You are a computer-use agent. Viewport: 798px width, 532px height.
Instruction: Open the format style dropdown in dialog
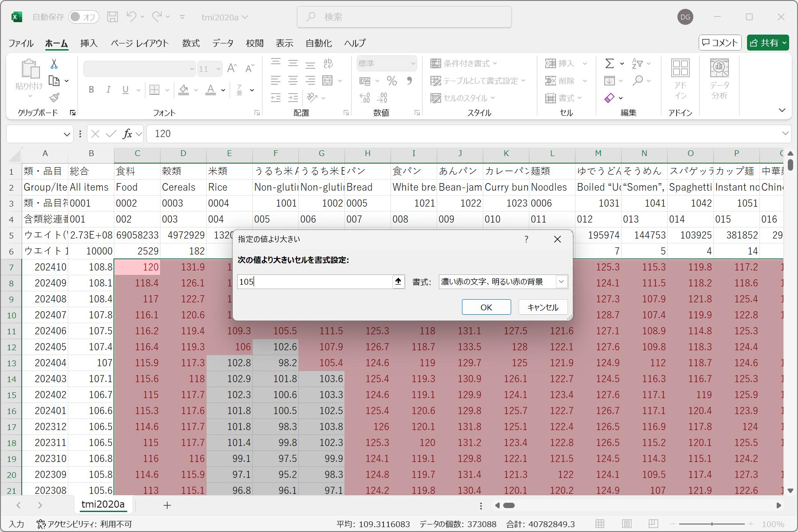(561, 282)
